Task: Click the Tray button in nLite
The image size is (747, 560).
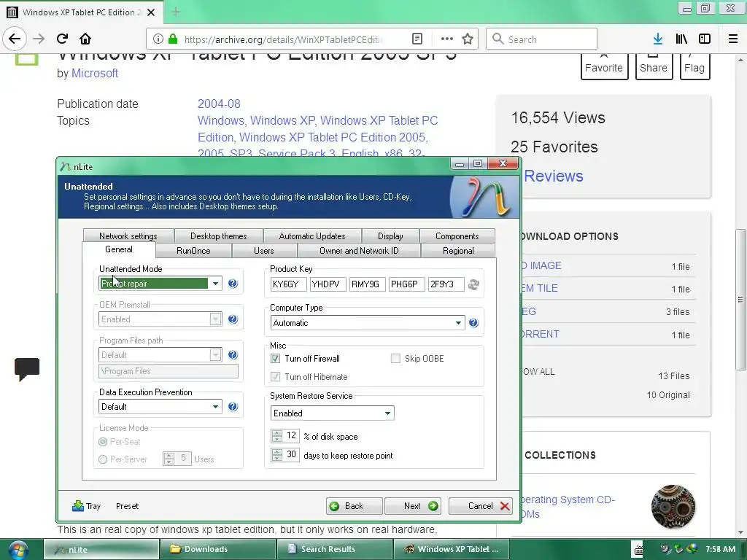Action: click(x=86, y=506)
